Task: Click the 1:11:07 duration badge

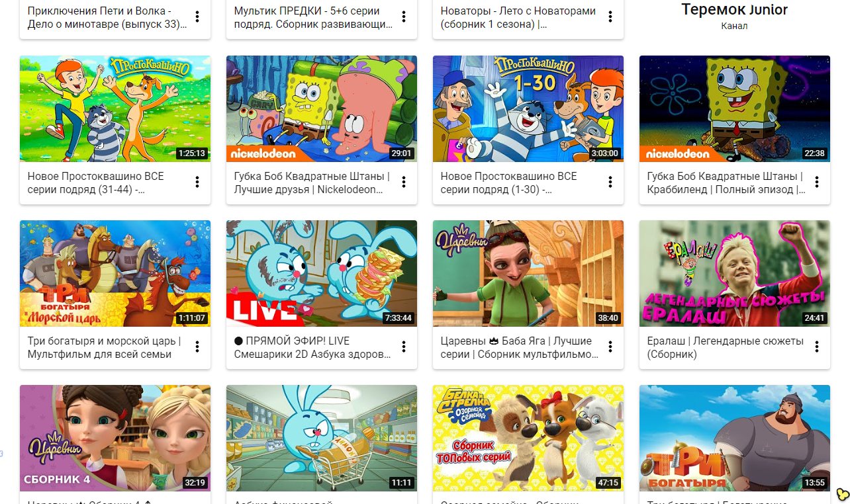Action: coord(192,318)
